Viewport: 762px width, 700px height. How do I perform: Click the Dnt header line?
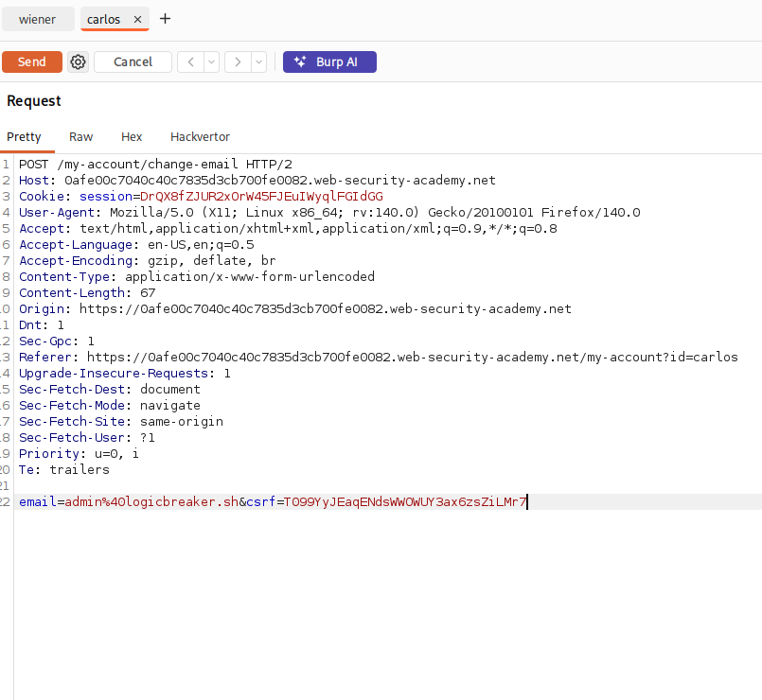(42, 325)
